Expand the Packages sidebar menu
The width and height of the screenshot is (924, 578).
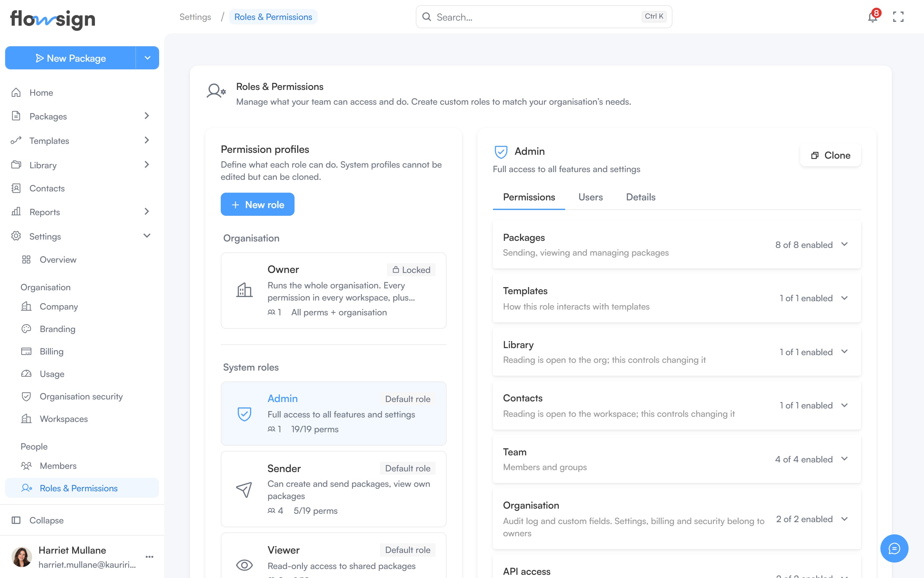[147, 116]
